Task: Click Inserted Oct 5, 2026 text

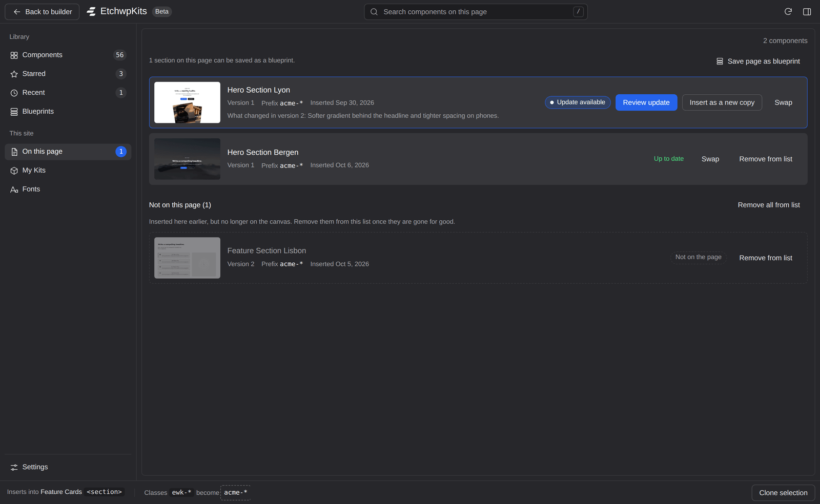Action: (x=339, y=264)
